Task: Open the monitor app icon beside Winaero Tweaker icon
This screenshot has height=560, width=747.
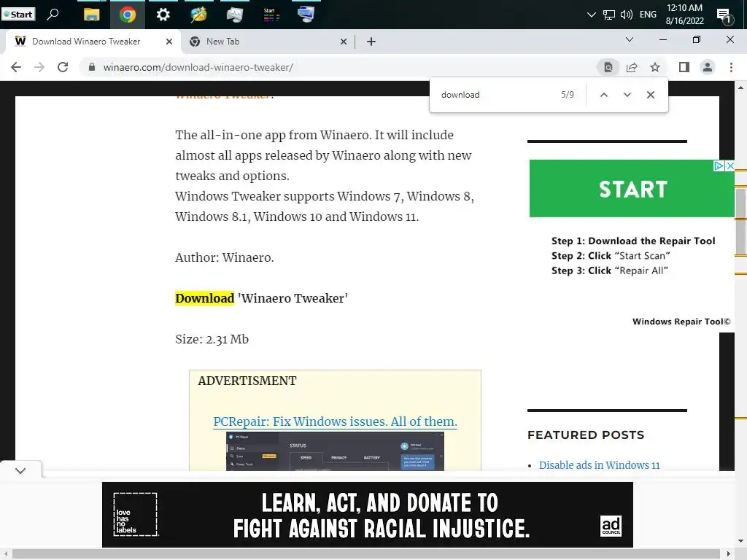Action: 234,15
